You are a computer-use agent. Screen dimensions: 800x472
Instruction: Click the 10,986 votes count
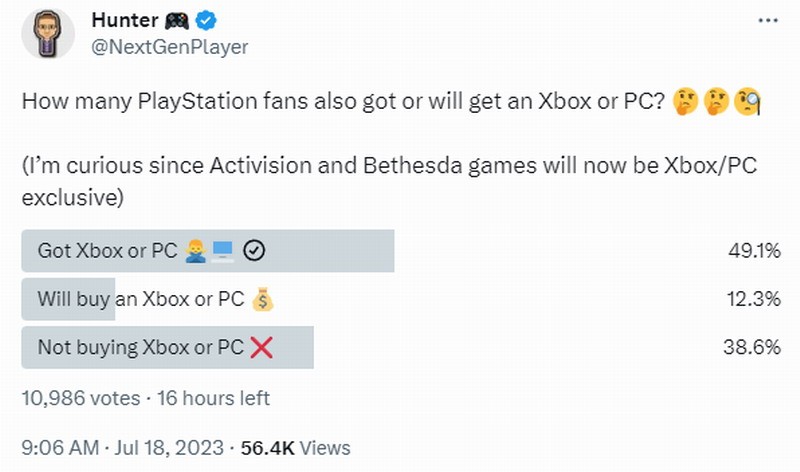pos(80,398)
